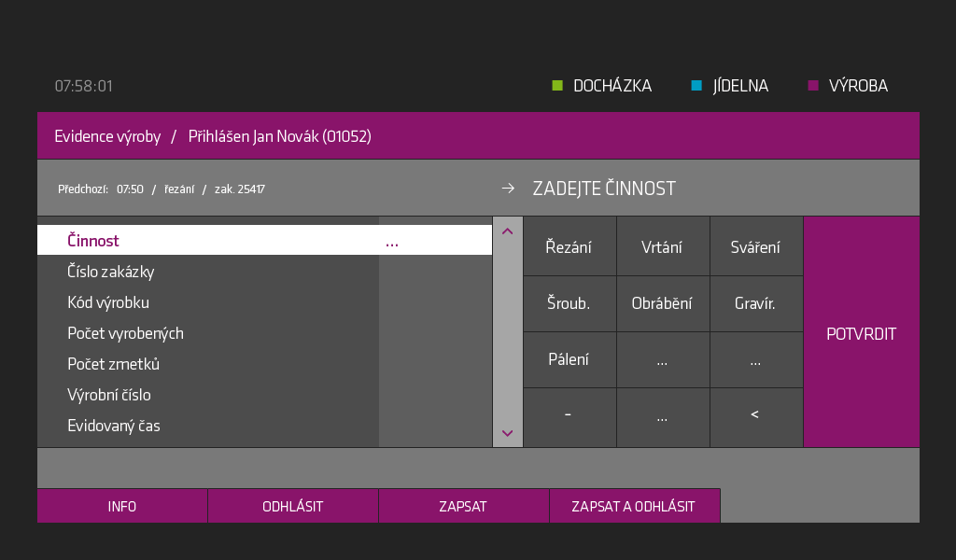The width and height of the screenshot is (956, 560).
Task: Click the previous activity 'řezání' text
Action: coord(179,189)
